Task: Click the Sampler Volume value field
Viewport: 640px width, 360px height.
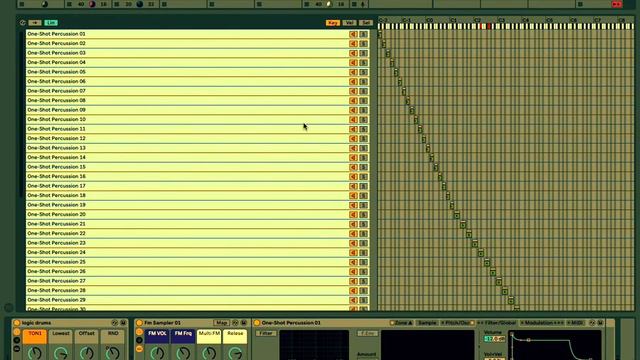Action: (494, 339)
